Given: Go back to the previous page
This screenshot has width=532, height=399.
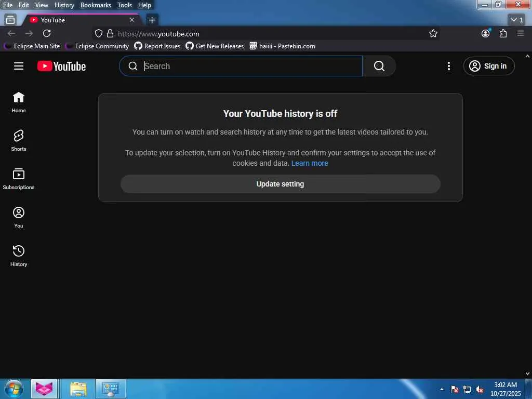Looking at the screenshot, I should pyautogui.click(x=11, y=33).
